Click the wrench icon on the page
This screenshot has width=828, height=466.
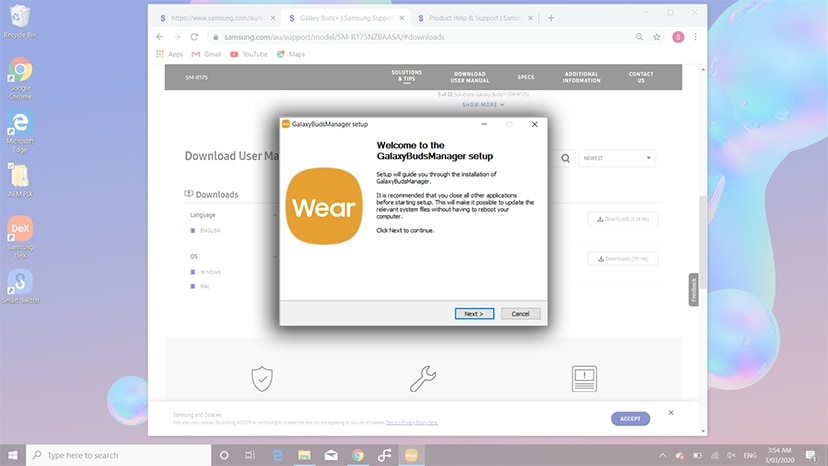point(423,379)
